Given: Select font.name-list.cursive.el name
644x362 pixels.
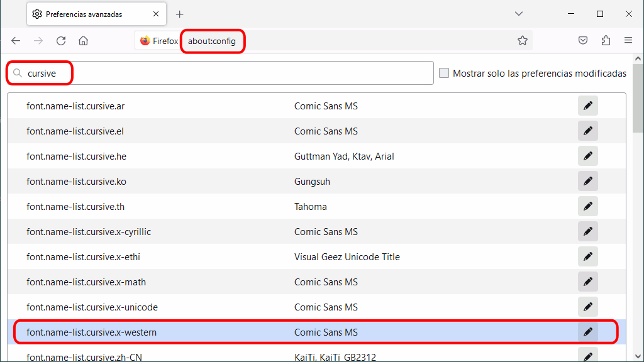Looking at the screenshot, I should pyautogui.click(x=75, y=131).
